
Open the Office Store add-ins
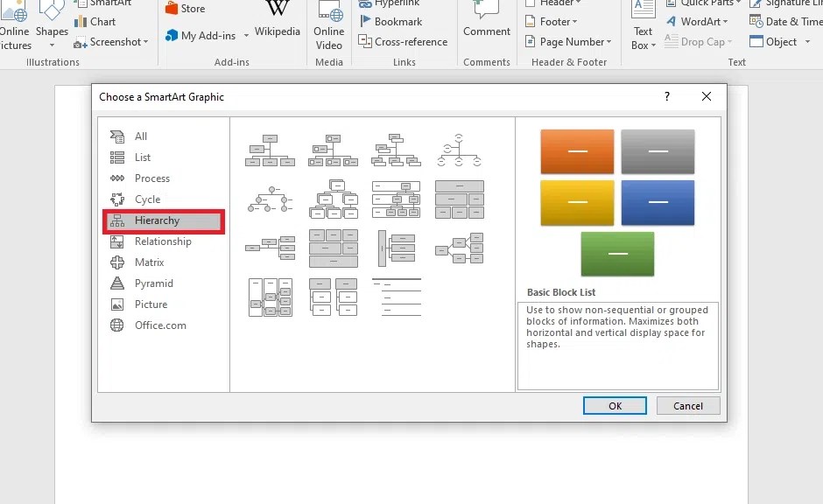[186, 9]
